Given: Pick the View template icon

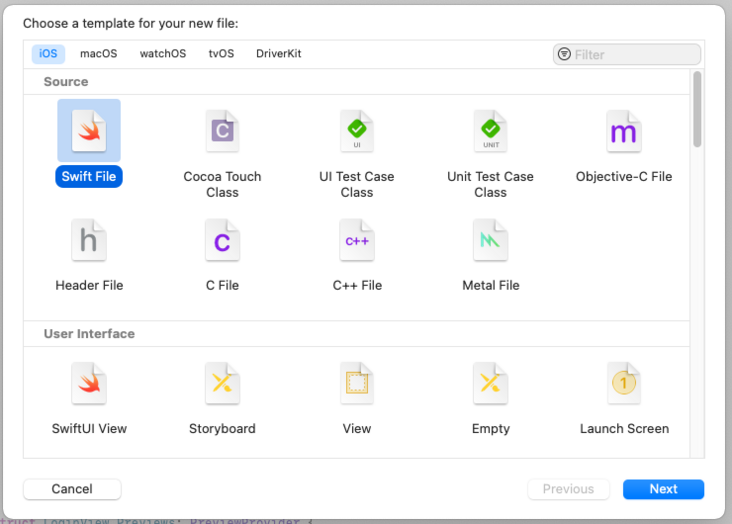Looking at the screenshot, I should (357, 383).
